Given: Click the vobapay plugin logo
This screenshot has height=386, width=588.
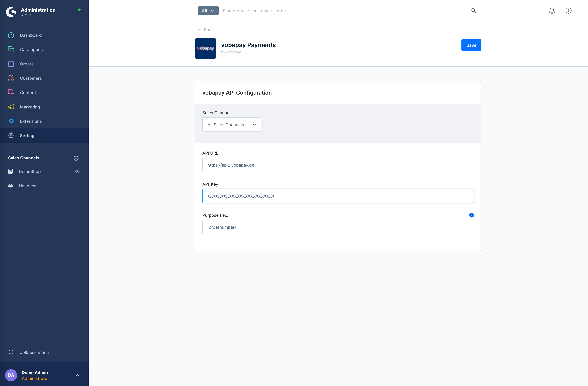Looking at the screenshot, I should click(206, 48).
